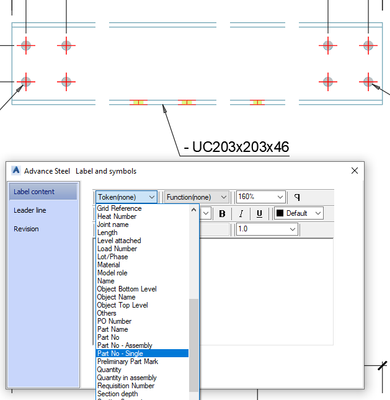
Task: Select Part Name token
Action: tap(142, 329)
